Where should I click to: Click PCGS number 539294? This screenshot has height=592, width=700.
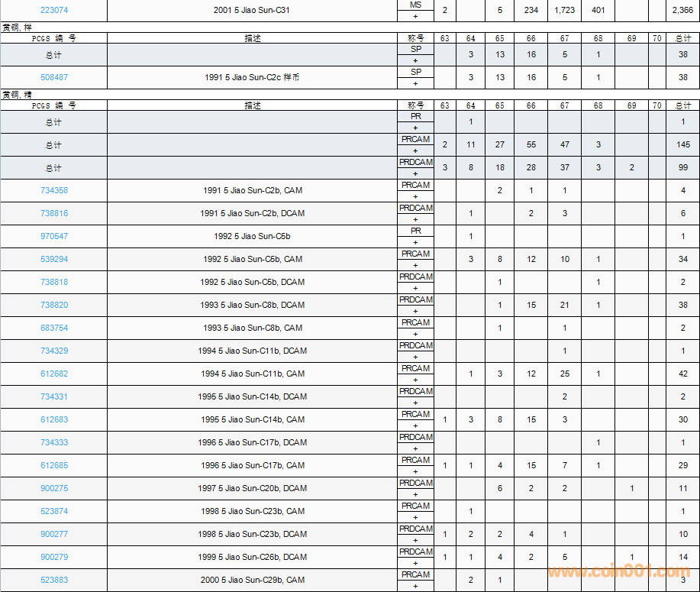tap(53, 259)
